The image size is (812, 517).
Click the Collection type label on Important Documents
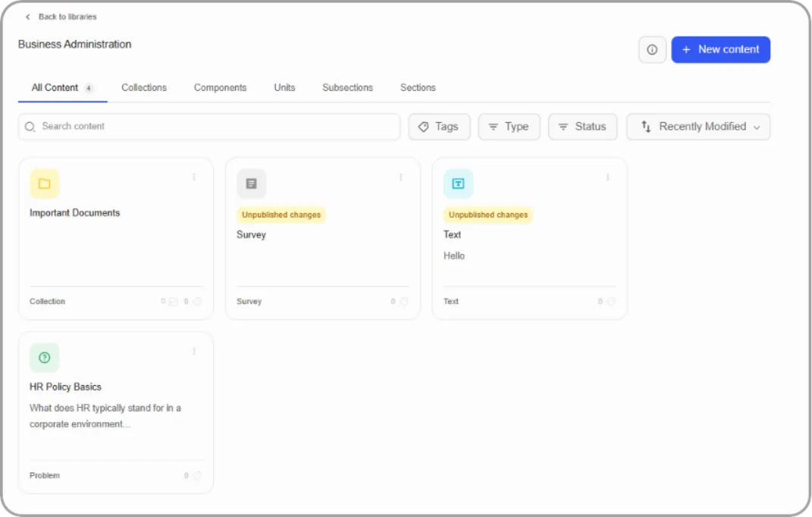[47, 302]
